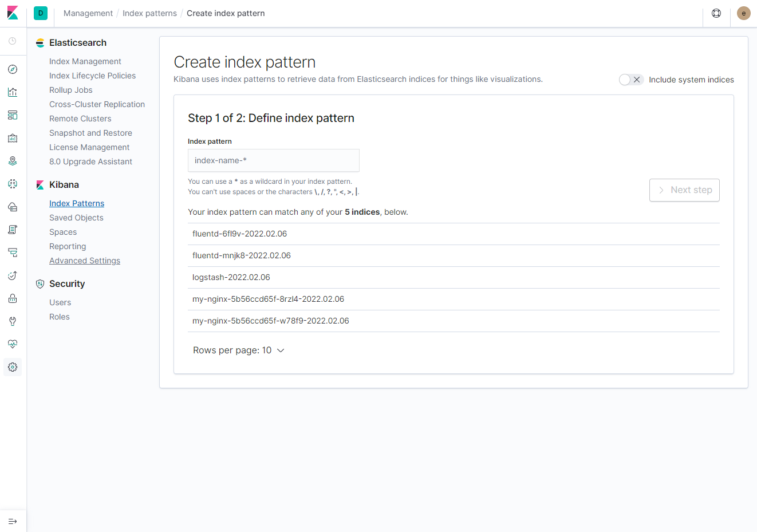Open Cross-Cluster Replication
757x532 pixels.
[97, 104]
